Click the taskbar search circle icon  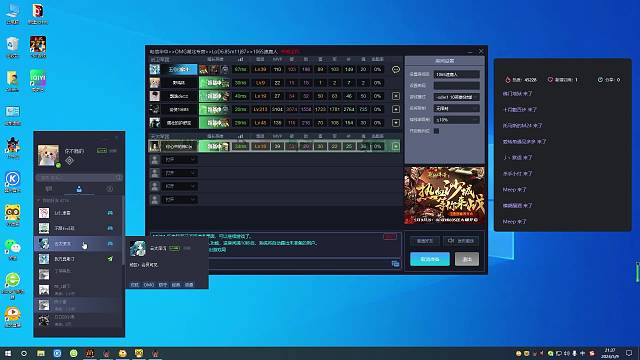point(24,353)
